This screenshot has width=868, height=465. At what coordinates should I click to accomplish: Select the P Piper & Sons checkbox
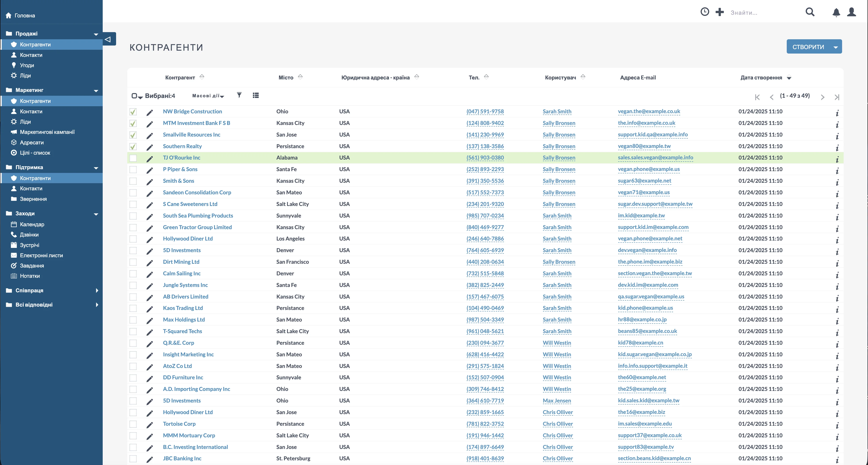pos(133,170)
